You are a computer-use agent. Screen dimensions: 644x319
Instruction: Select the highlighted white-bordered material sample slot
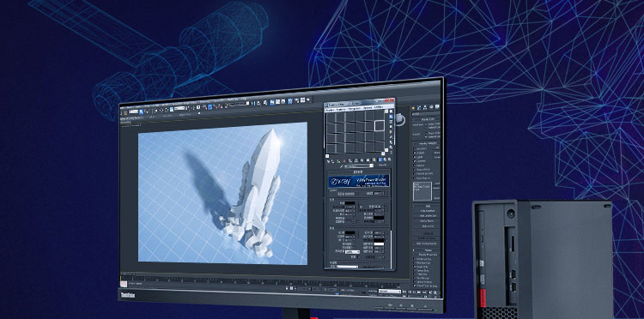[380, 125]
